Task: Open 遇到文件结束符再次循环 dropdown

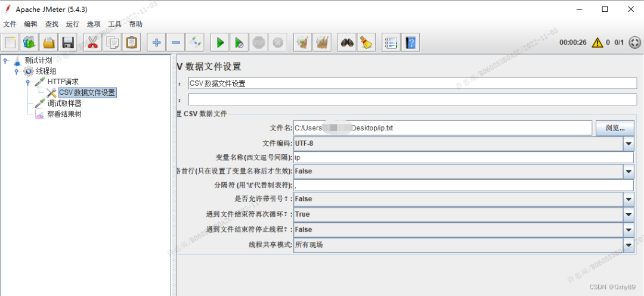Action: click(628, 214)
